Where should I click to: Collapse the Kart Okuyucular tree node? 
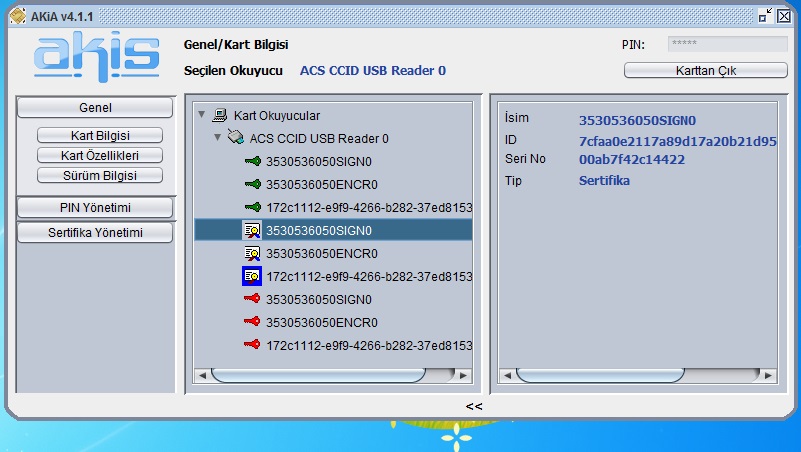[203, 115]
